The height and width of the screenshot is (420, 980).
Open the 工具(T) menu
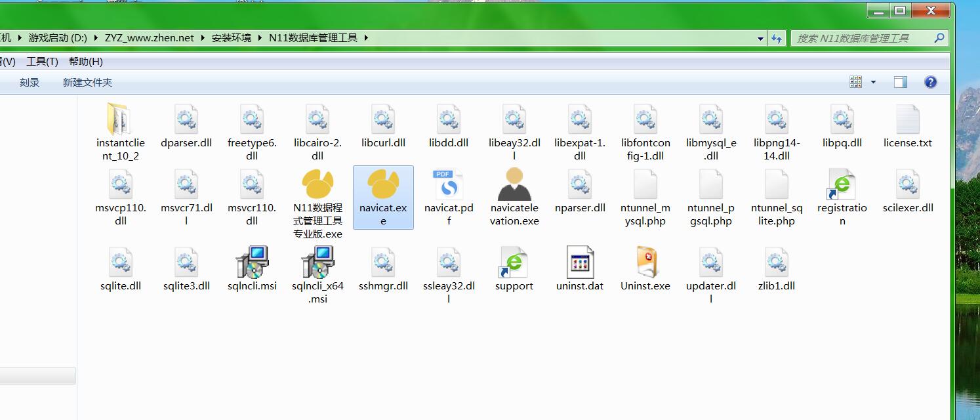coord(42,62)
